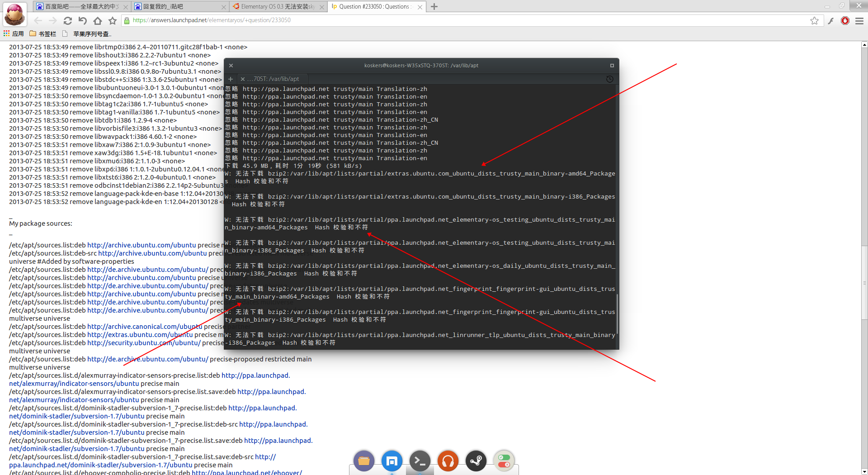Screen dimensions: 868x475
Task: Click the terminal scrollbar handle
Action: 617,314
